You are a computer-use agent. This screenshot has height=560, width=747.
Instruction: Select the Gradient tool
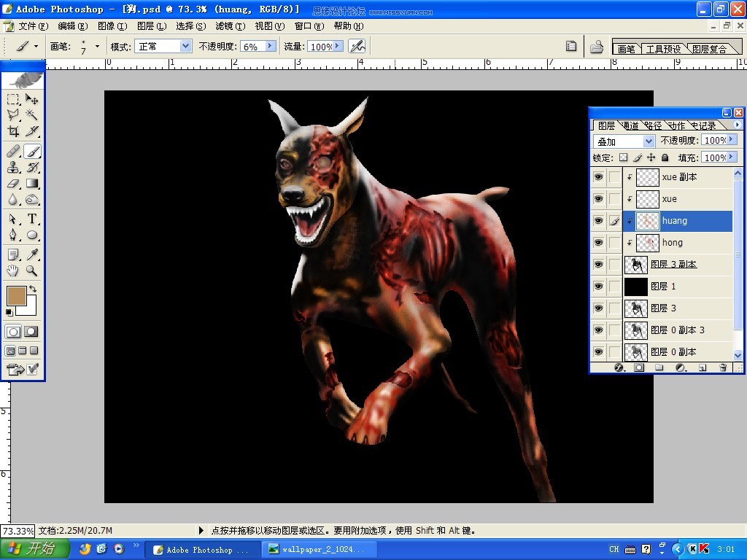(32, 183)
